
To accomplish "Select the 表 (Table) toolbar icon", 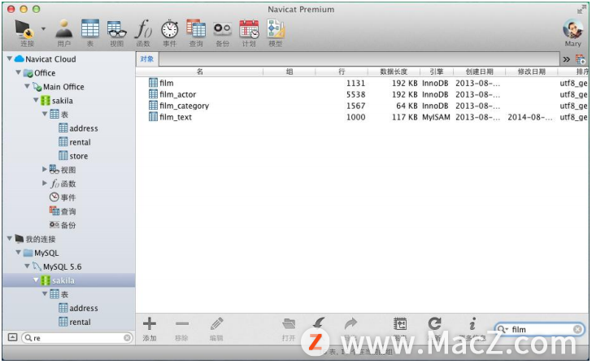I will [x=90, y=28].
